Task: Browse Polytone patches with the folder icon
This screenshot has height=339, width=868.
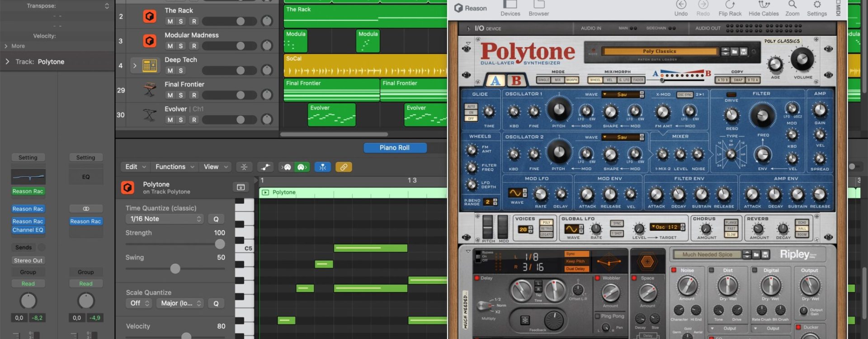Action: pyautogui.click(x=735, y=52)
